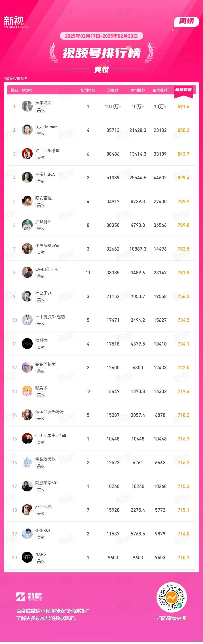Click index score 891.6
The height and width of the screenshot is (644, 203).
pyautogui.click(x=183, y=107)
